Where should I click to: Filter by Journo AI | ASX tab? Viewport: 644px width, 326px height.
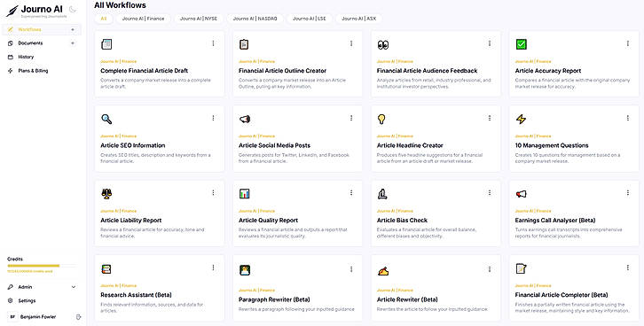pos(358,19)
